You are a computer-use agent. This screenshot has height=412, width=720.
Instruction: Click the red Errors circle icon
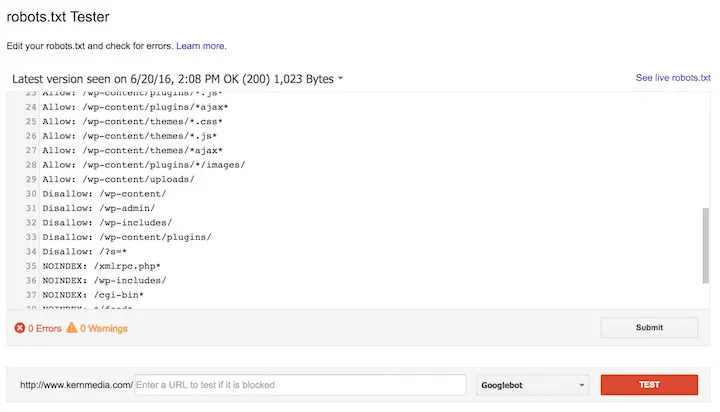pyautogui.click(x=20, y=328)
